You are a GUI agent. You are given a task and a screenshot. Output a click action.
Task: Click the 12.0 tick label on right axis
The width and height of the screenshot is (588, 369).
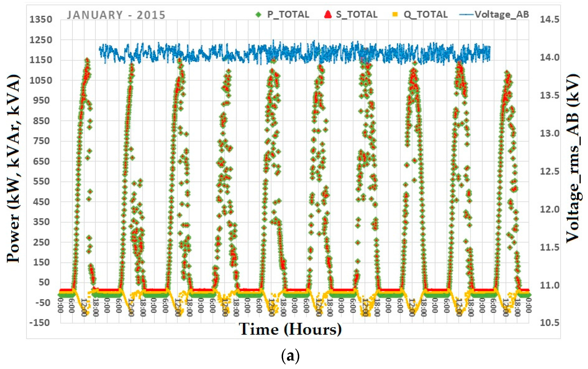point(550,209)
